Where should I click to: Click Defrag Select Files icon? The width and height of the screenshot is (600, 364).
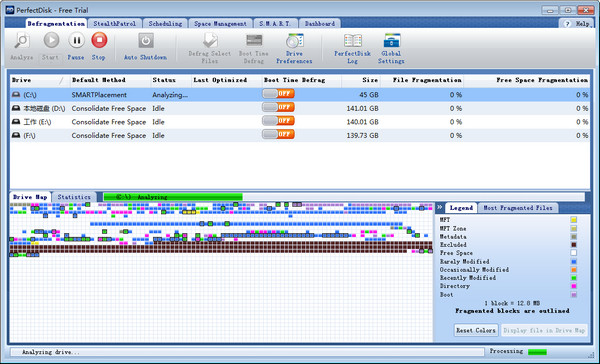210,41
